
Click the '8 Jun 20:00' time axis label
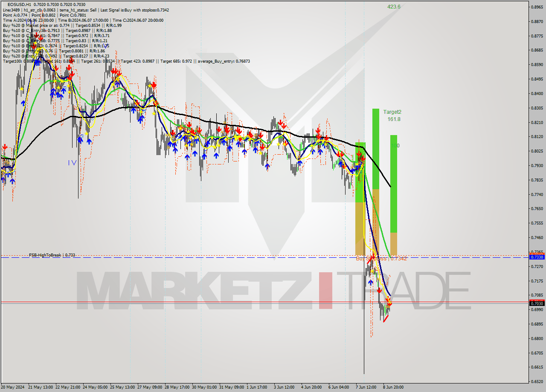click(393, 387)
